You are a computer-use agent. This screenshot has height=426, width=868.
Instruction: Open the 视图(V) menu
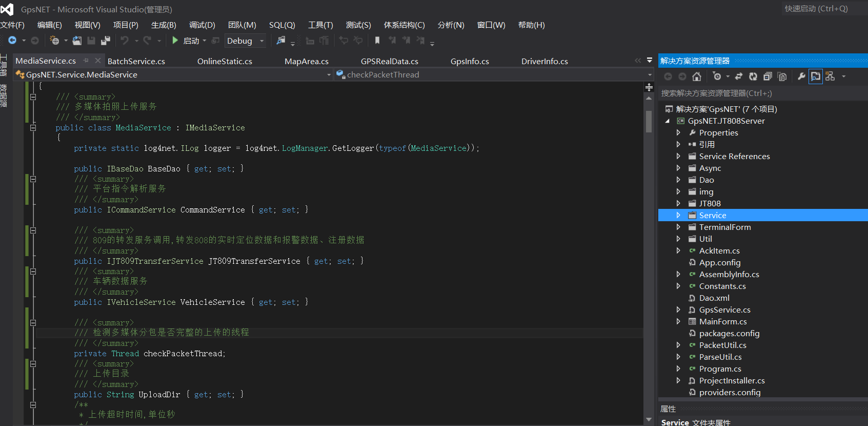[87, 25]
